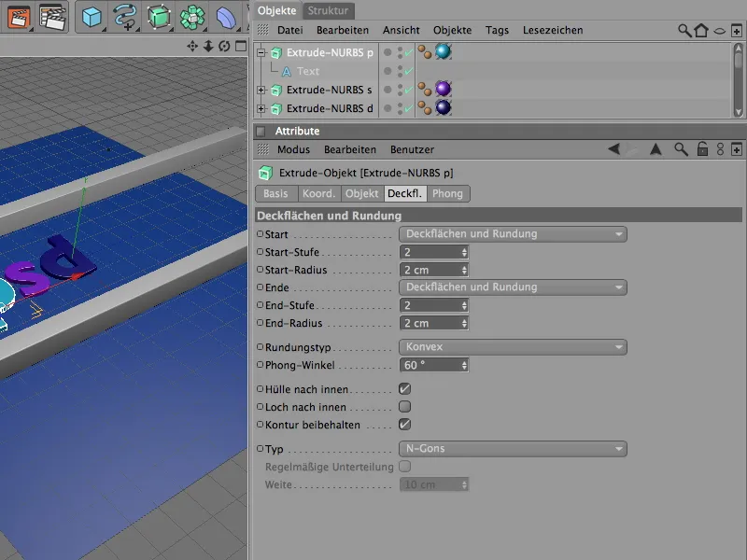
Task: Enable the Loch nach innen checkbox
Action: [405, 407]
